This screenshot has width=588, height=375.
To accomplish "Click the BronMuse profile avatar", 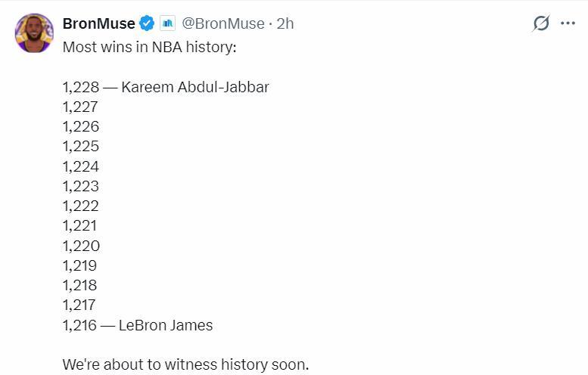I will pos(34,33).
